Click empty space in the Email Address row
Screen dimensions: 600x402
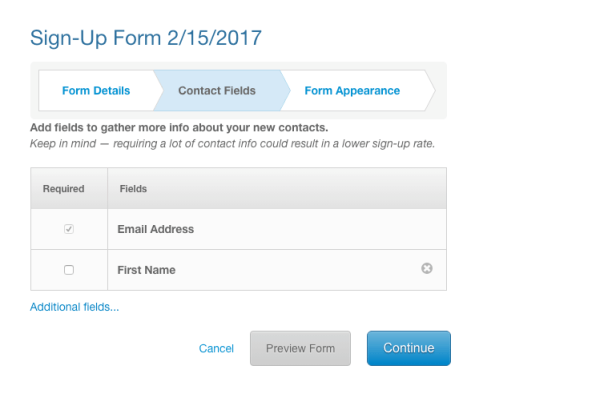[320, 229]
